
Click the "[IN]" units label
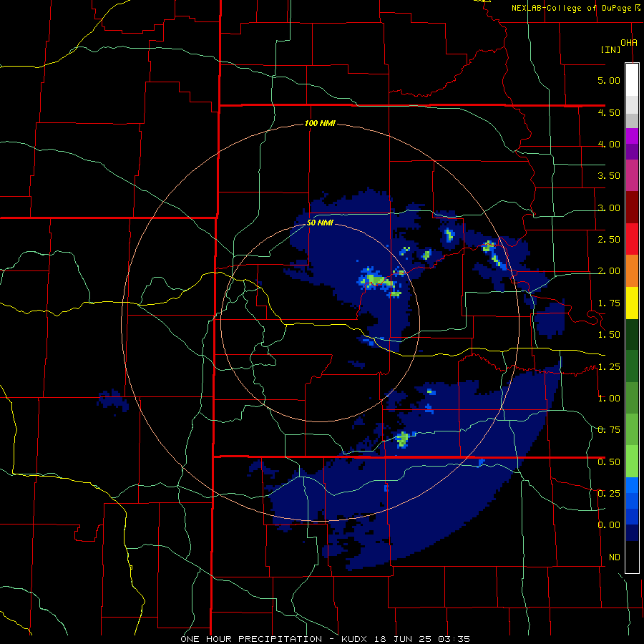click(x=610, y=49)
